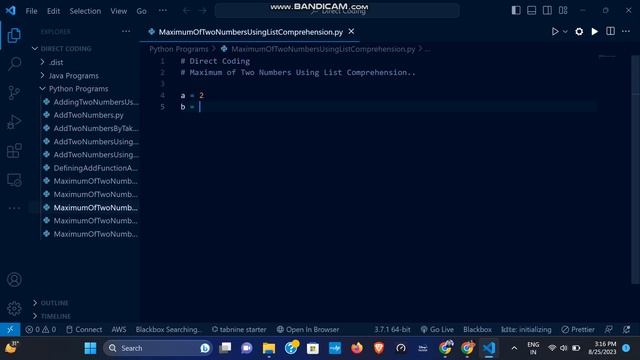Image resolution: width=640 pixels, height=360 pixels.
Task: Open the Run and Debug view
Action: coord(14,122)
